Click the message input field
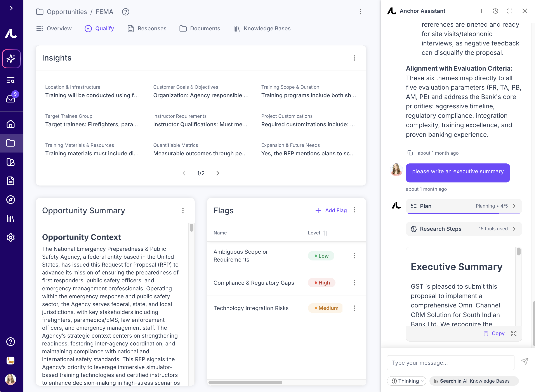Screen dimensions: 535x392 pyautogui.click(x=450, y=363)
